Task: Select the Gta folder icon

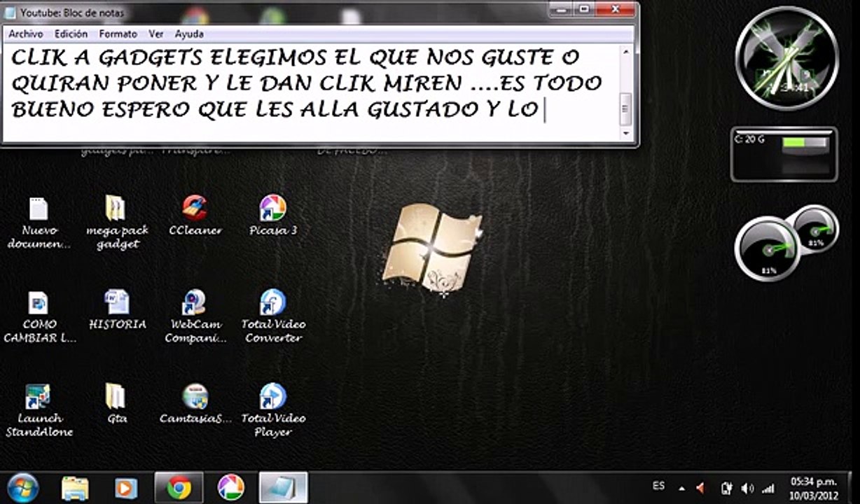Action: pyautogui.click(x=116, y=404)
